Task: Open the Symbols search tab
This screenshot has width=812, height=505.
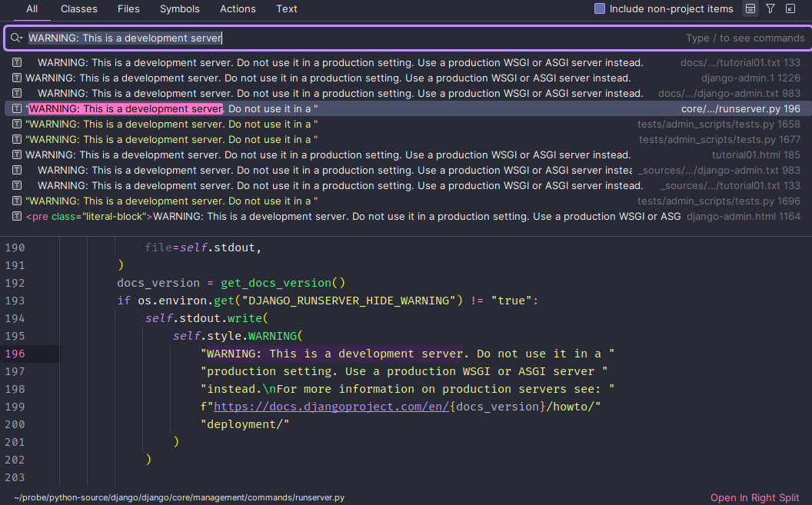Action: pos(180,8)
